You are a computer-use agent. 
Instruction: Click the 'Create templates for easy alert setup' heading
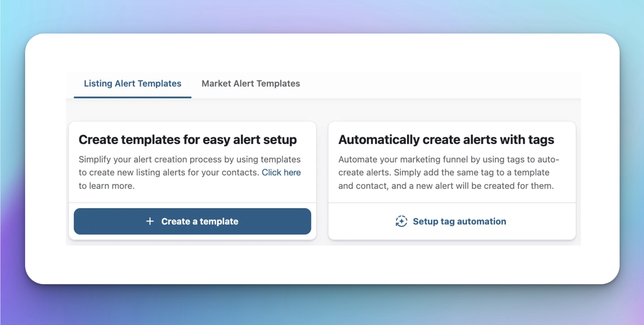coord(188,140)
